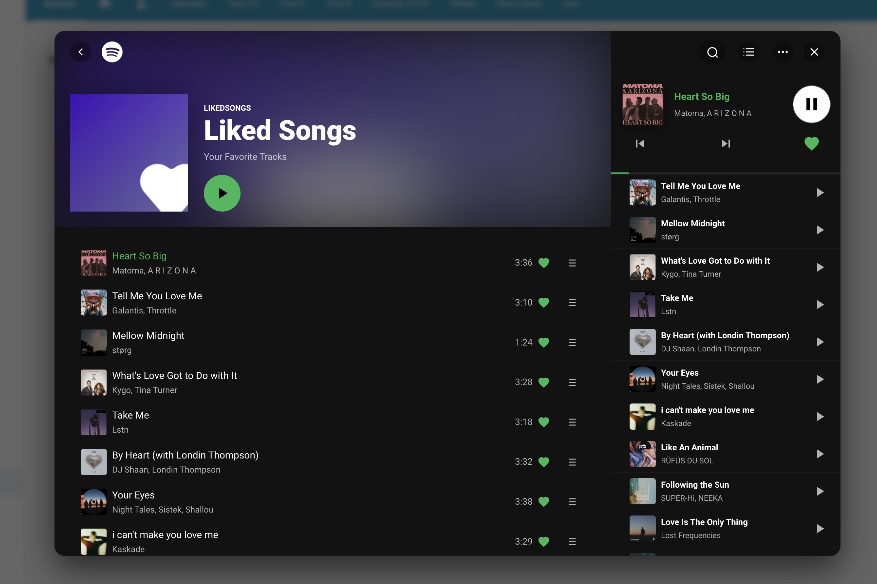Select What's Love Got to Do with It
This screenshot has height=584, width=877.
click(x=175, y=376)
